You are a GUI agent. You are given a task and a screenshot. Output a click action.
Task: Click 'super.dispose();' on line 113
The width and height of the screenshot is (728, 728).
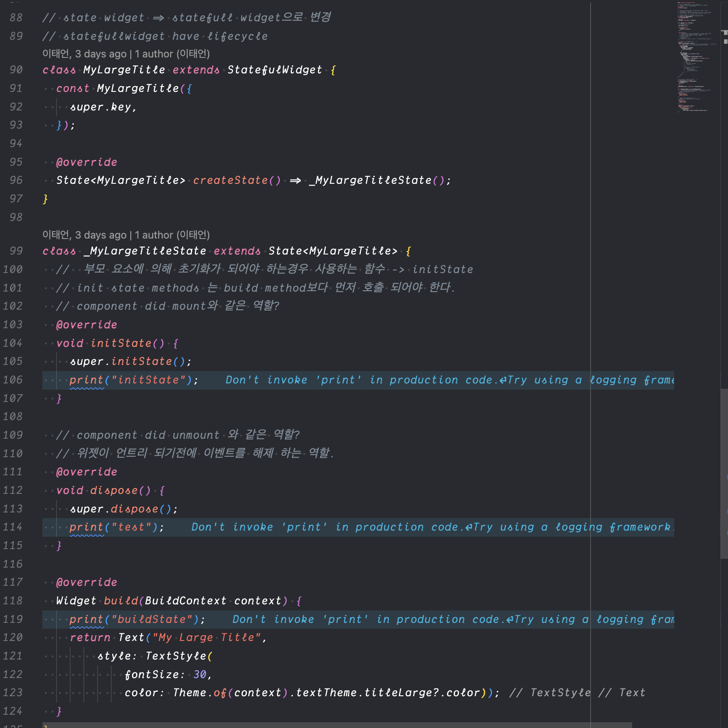click(x=124, y=509)
